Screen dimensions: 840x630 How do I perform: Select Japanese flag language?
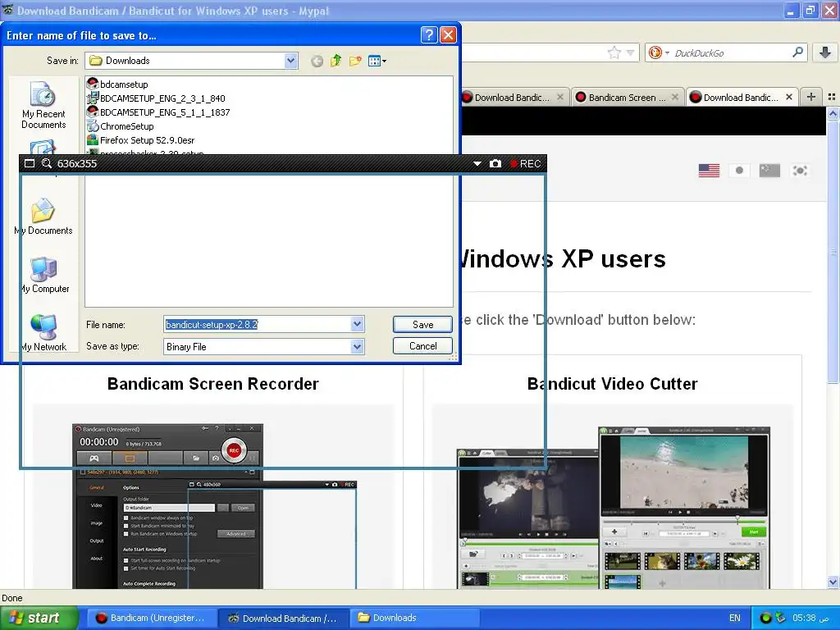coord(739,171)
